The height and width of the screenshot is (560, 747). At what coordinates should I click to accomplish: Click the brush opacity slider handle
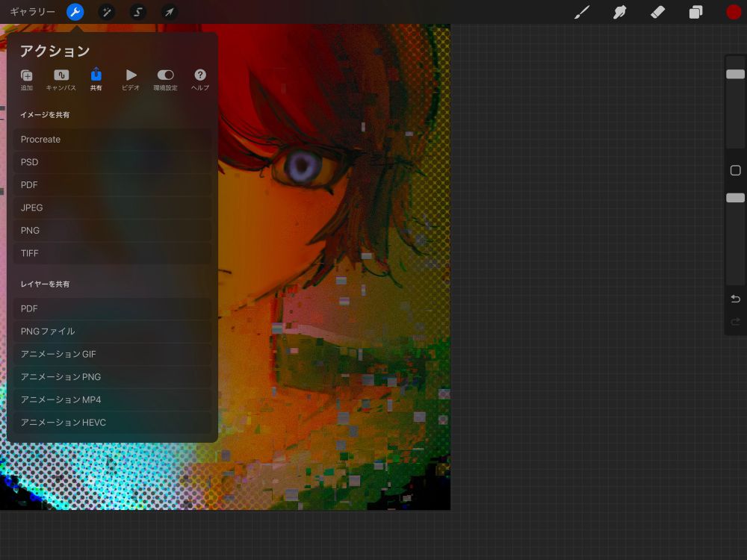(x=735, y=198)
